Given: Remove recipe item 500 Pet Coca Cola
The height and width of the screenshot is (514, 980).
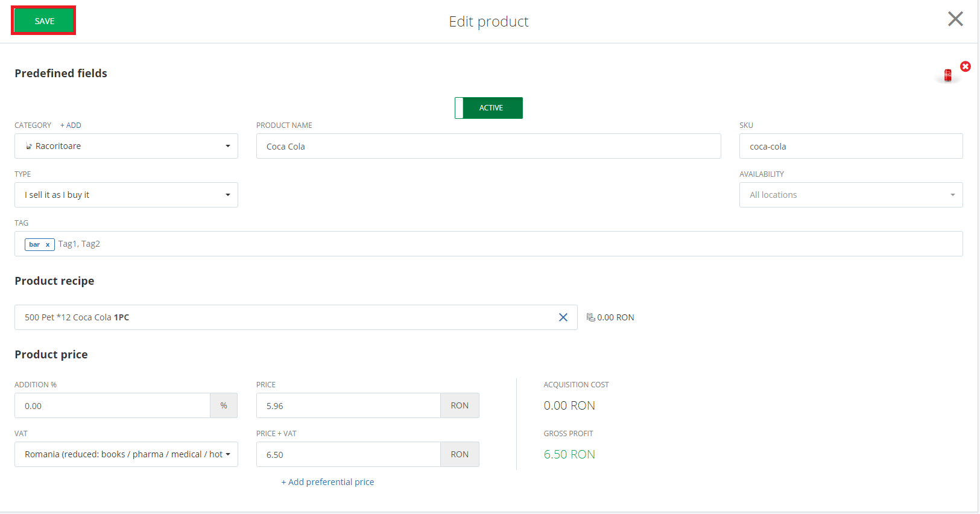Looking at the screenshot, I should [x=563, y=317].
